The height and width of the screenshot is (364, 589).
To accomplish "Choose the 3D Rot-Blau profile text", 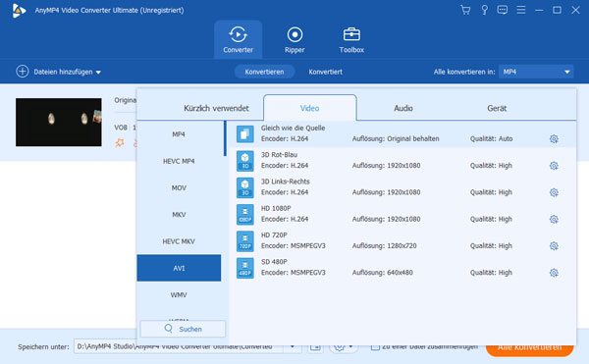I will click(279, 155).
